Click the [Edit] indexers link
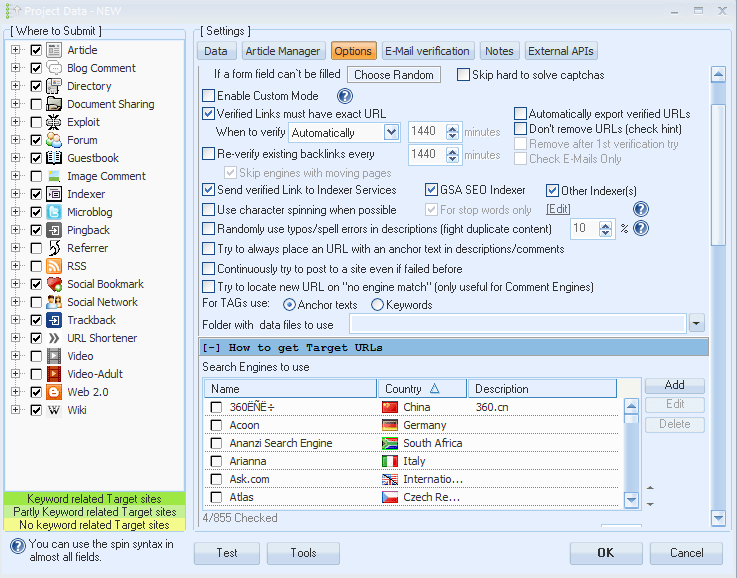 pyautogui.click(x=558, y=209)
